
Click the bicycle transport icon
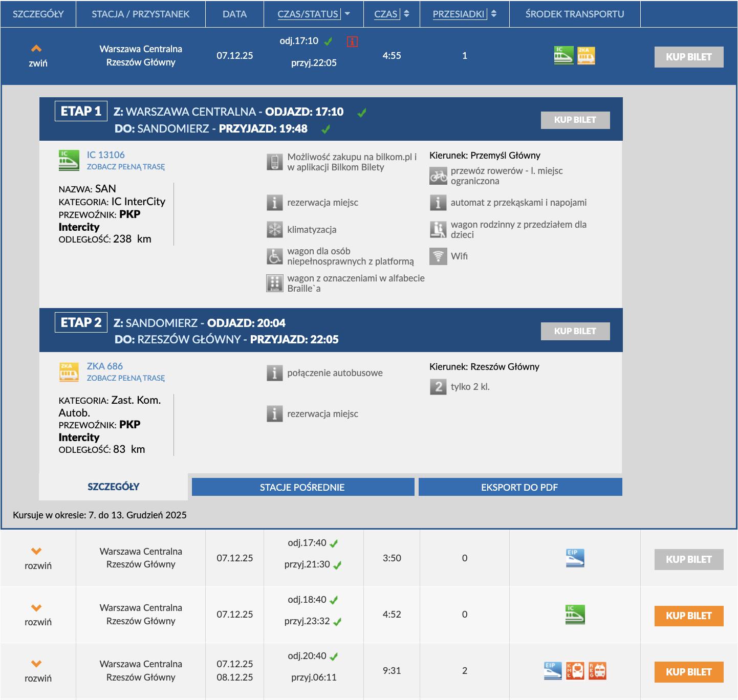[438, 176]
